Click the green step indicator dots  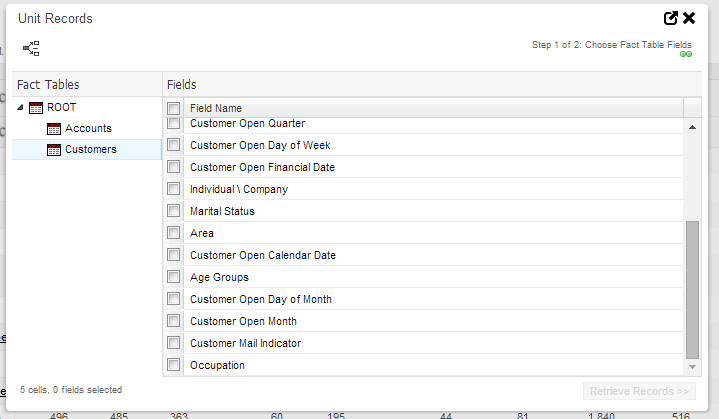(x=685, y=54)
